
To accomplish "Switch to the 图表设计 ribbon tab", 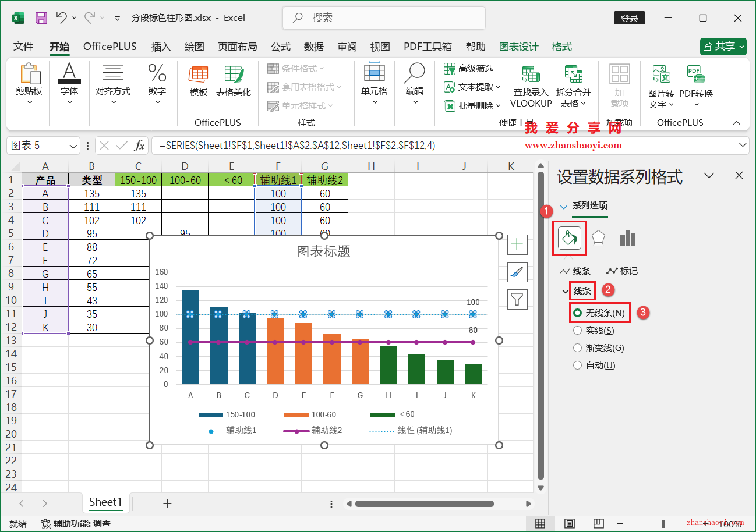I will (x=518, y=47).
